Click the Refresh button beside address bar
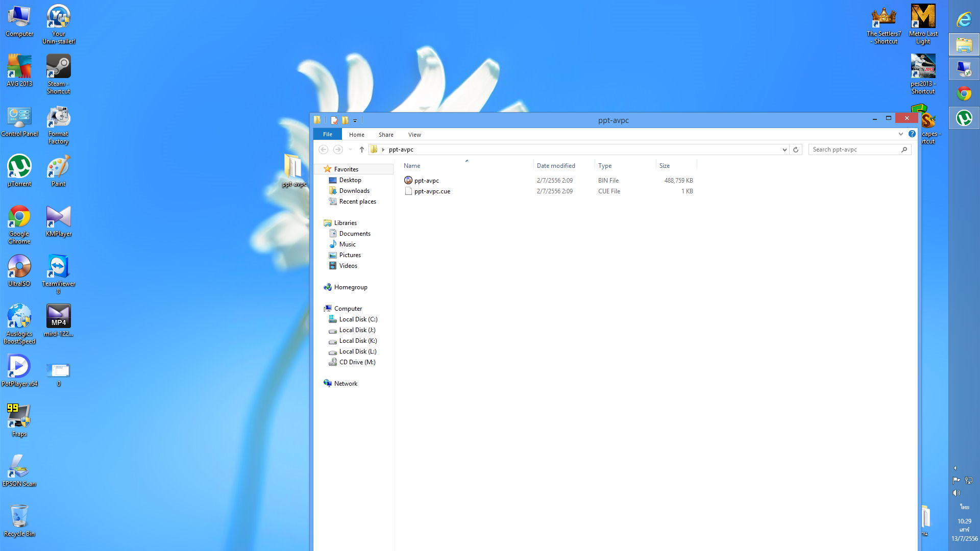 795,149
